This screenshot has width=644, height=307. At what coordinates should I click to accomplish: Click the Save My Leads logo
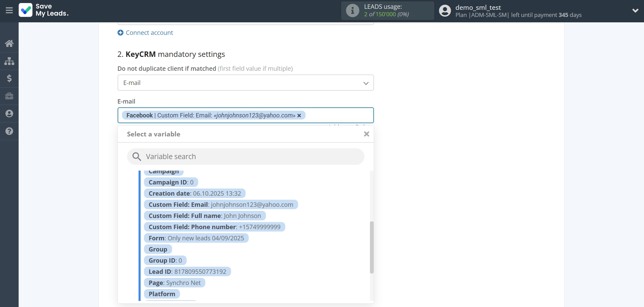pyautogui.click(x=44, y=10)
